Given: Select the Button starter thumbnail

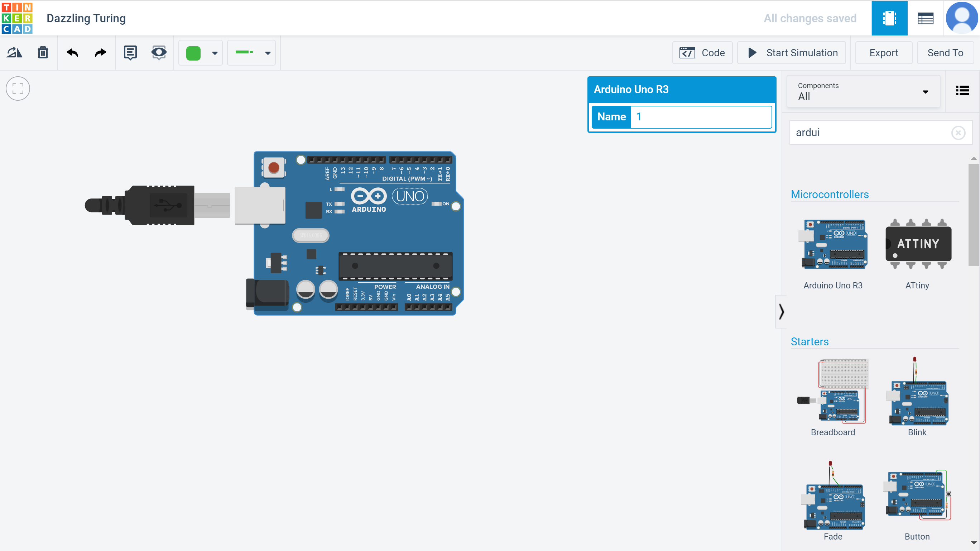Looking at the screenshot, I should [x=918, y=495].
